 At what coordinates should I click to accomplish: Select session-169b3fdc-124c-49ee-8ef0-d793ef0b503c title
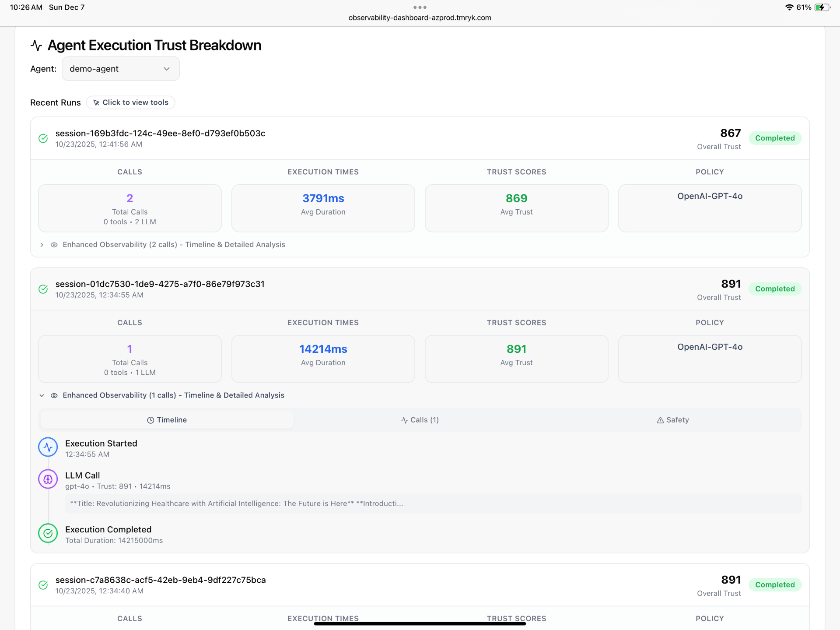coord(160,133)
